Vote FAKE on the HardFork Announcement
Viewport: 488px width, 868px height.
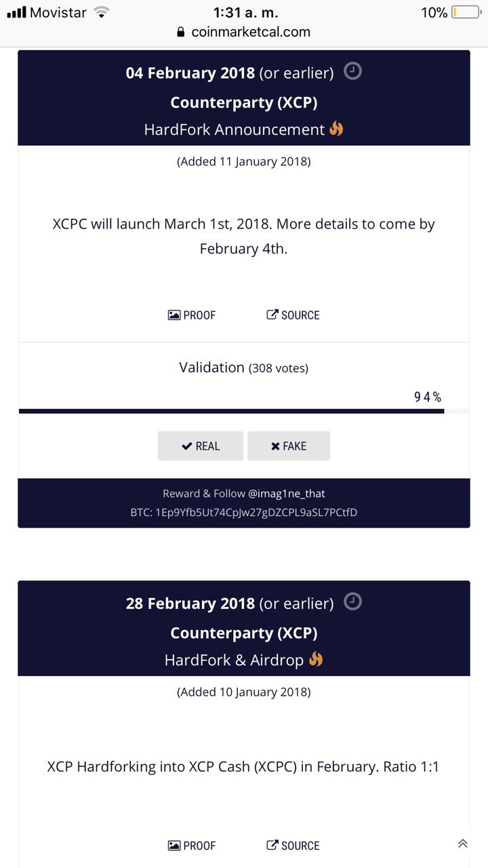point(289,446)
